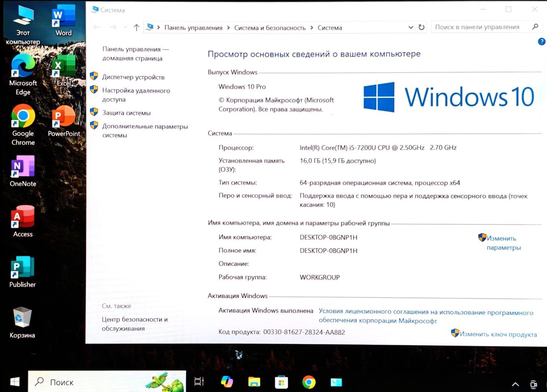Select the System window taskbar icon
This screenshot has width=547, height=392.
[336, 382]
